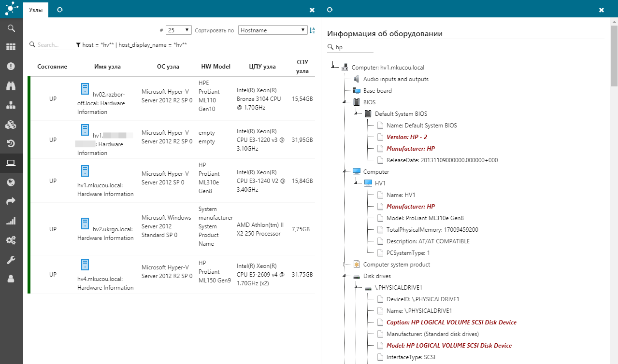The image size is (618, 364).
Task: Open the history clock icon in sidebar
Action: [x=11, y=144]
